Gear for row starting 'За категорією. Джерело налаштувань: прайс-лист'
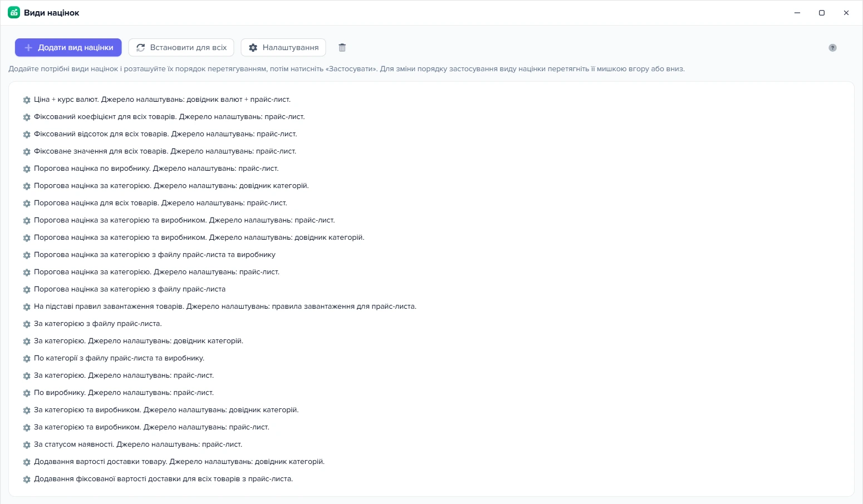The image size is (863, 504). [27, 376]
